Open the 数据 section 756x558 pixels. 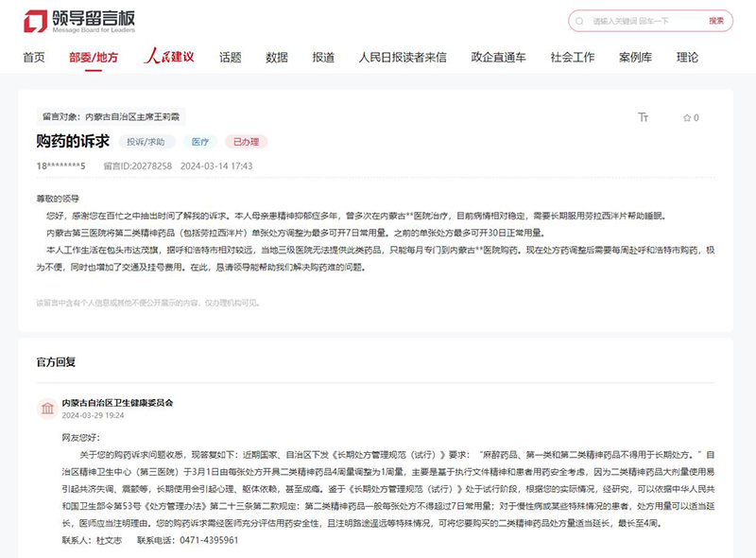pyautogui.click(x=277, y=57)
